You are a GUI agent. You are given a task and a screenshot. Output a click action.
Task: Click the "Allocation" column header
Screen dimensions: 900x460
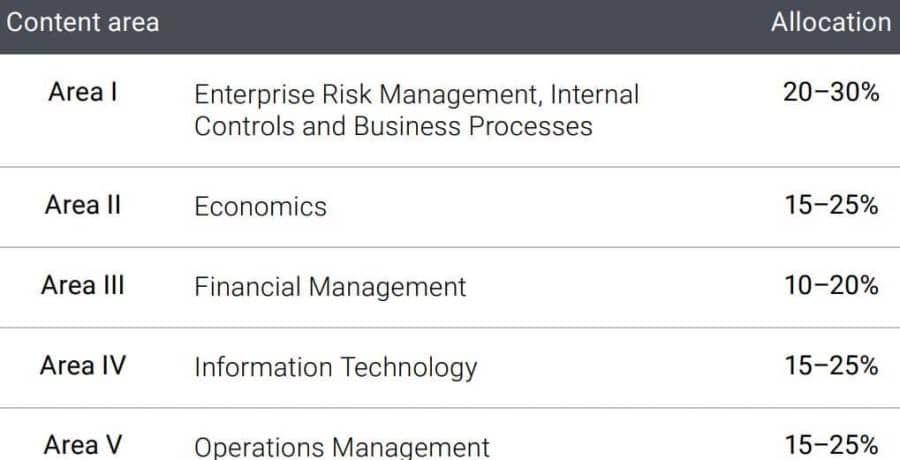(x=830, y=22)
